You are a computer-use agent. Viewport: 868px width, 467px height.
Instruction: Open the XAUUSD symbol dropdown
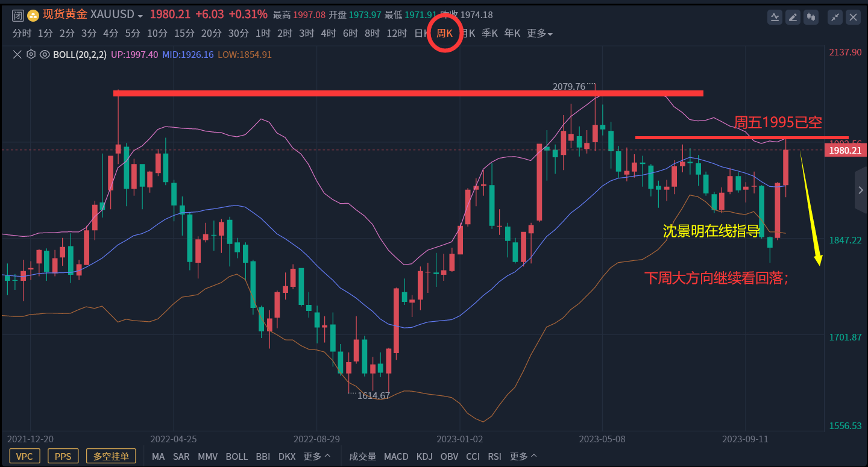[x=140, y=16]
